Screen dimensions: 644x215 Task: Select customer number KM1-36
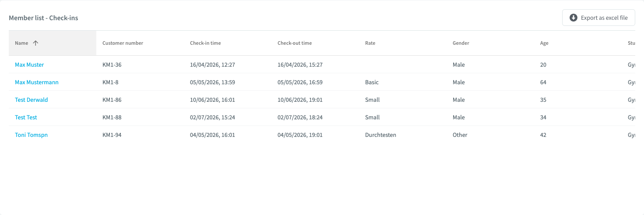point(112,64)
